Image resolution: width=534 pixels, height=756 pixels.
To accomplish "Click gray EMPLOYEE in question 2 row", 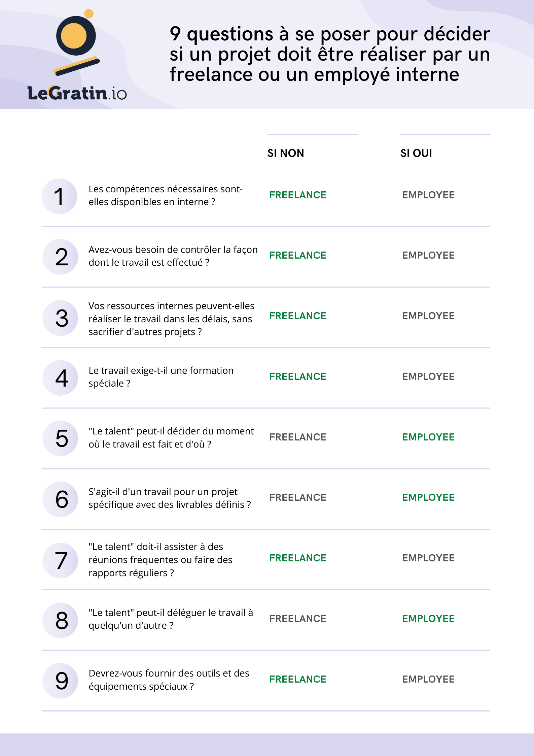I will coord(428,255).
